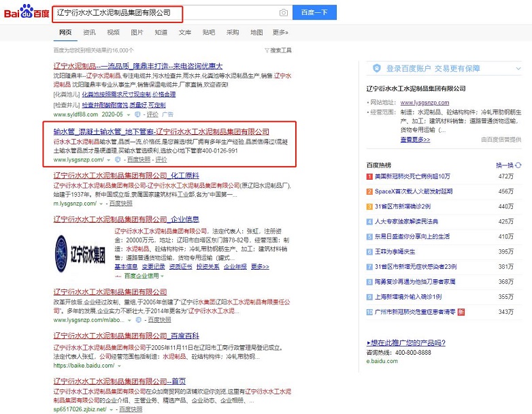Open hot topic 31省区市新增确诊2例
Viewport: 532px width, 414px height.
tap(403, 206)
